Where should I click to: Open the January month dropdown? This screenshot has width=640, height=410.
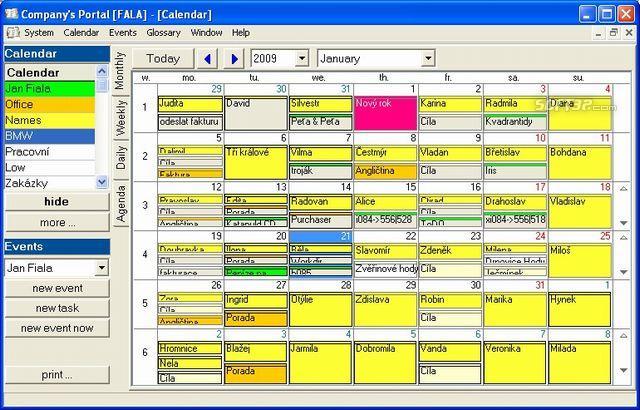427,59
